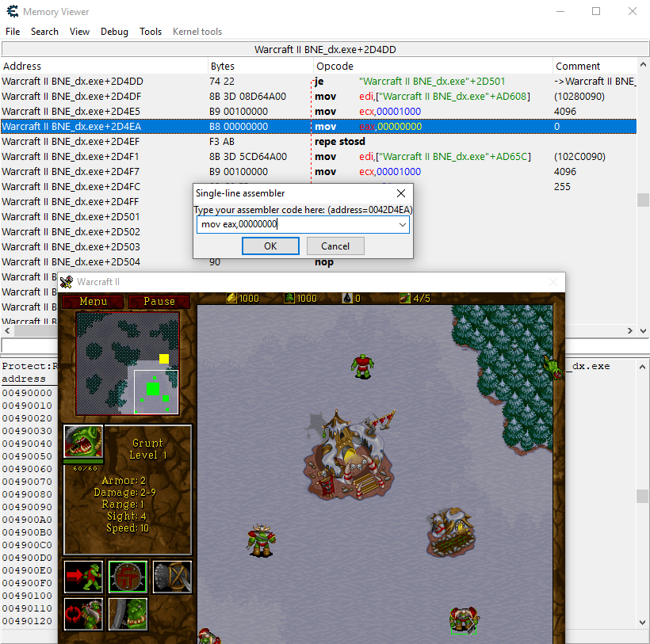This screenshot has width=650, height=644.
Task: Select row Warcraft II BNE_dx.exe+2D4F7
Action: (x=319, y=171)
